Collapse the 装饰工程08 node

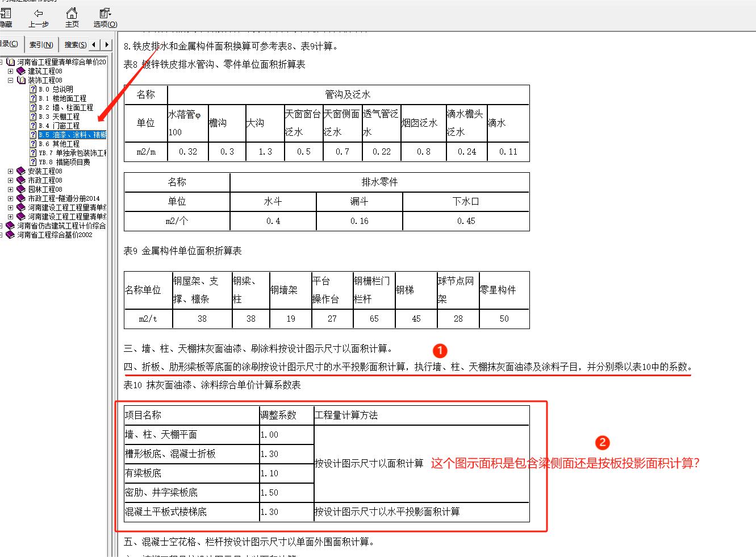(11, 80)
